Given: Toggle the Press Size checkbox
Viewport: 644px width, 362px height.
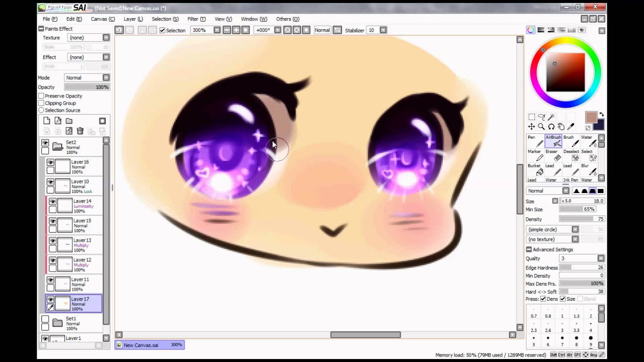Looking at the screenshot, I should pyautogui.click(x=562, y=299).
